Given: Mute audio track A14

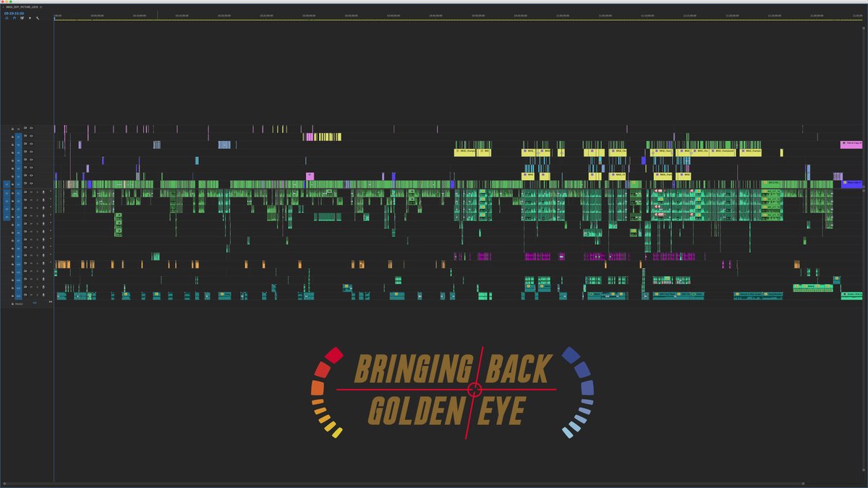Looking at the screenshot, I should tap(31, 295).
